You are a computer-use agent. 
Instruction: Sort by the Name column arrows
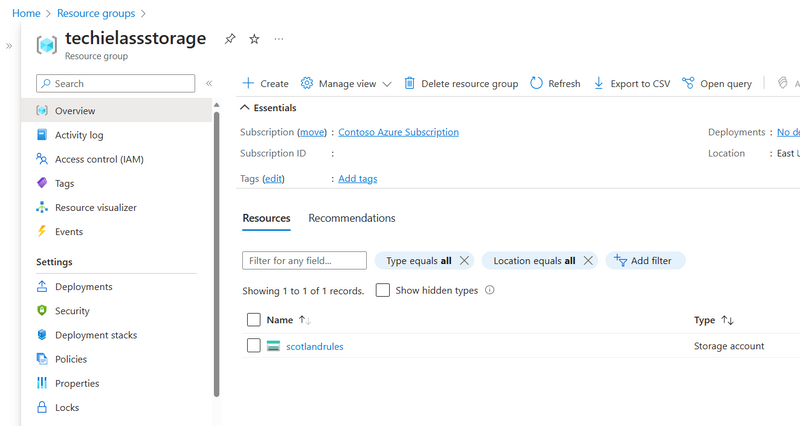click(305, 320)
